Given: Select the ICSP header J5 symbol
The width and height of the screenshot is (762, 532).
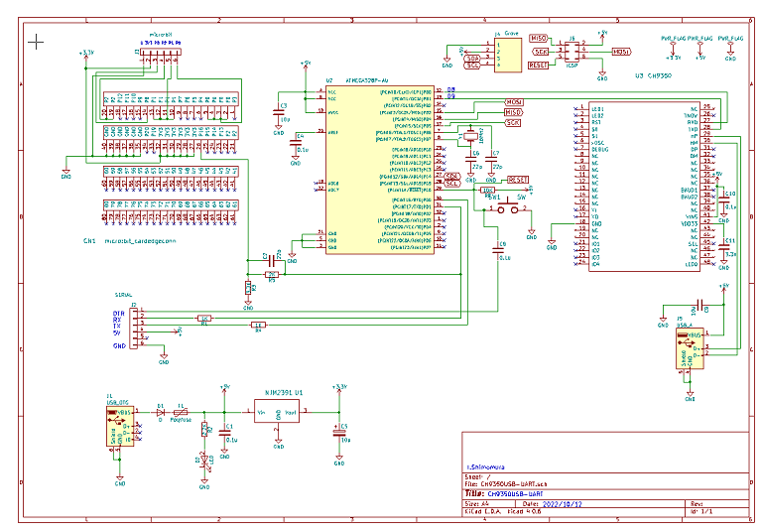Looking at the screenshot, I should pos(571,50).
